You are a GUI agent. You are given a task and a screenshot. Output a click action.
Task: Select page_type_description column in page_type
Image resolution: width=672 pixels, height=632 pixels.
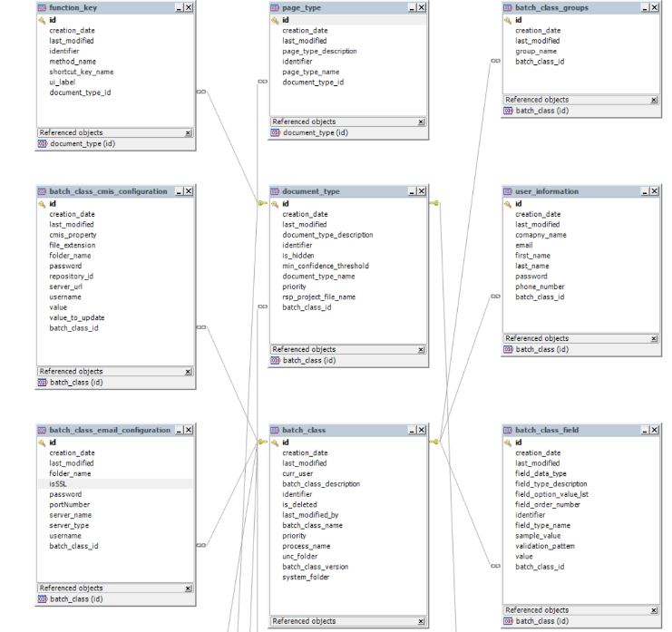[x=319, y=52]
